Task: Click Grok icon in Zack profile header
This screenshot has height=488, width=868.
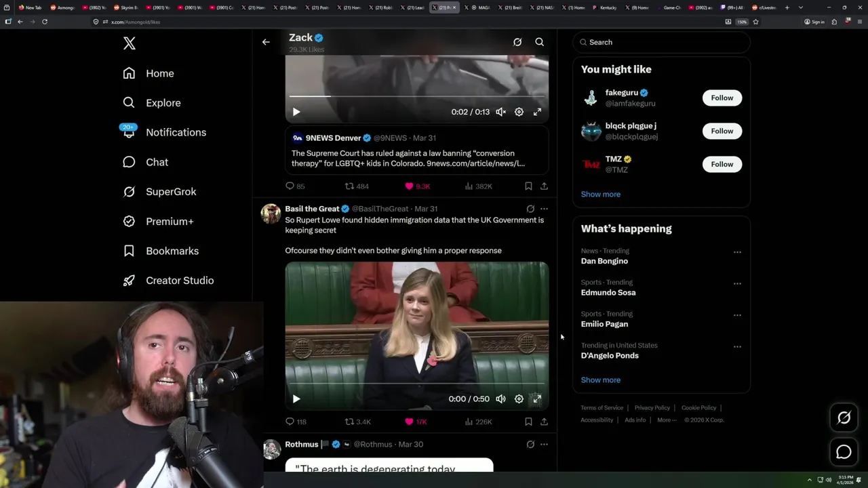Action: 517,42
